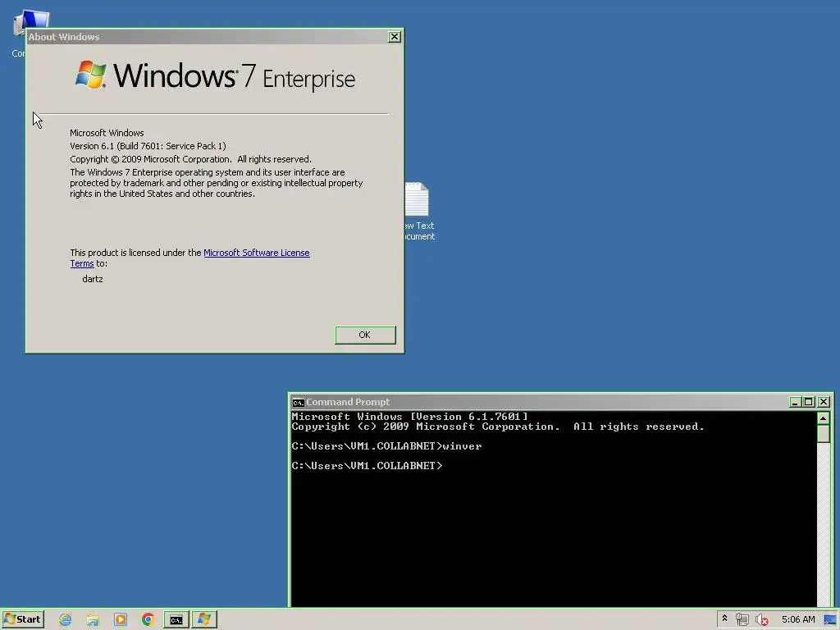The image size is (840, 630).
Task: Click the Show Desktop button in the tray
Action: click(830, 620)
